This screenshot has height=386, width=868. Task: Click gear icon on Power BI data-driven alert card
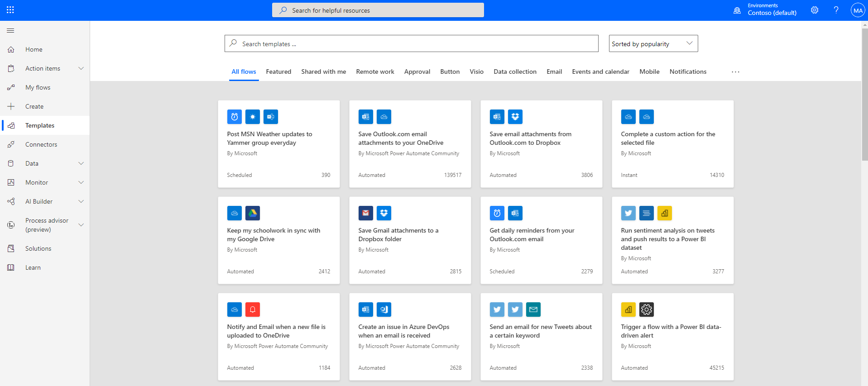(647, 310)
